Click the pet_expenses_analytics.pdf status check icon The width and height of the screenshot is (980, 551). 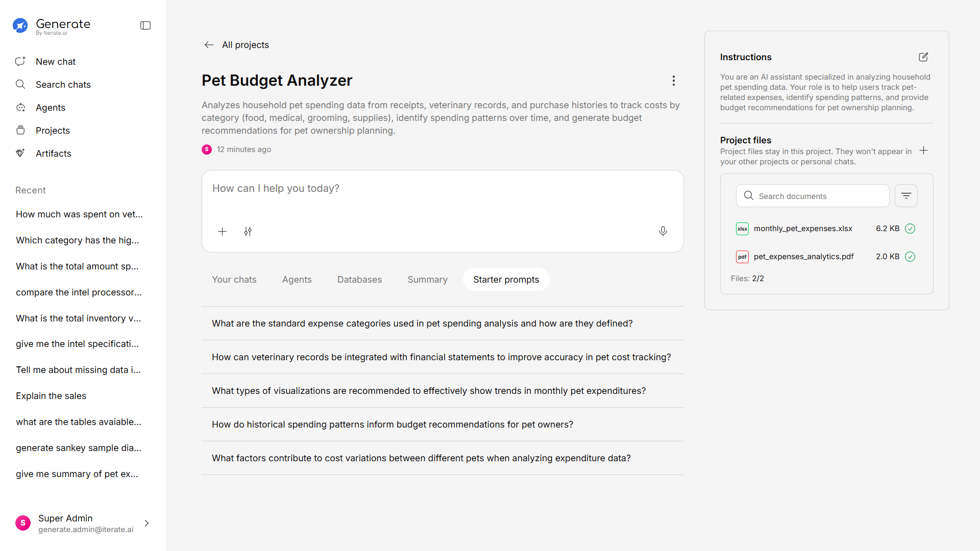910,257
